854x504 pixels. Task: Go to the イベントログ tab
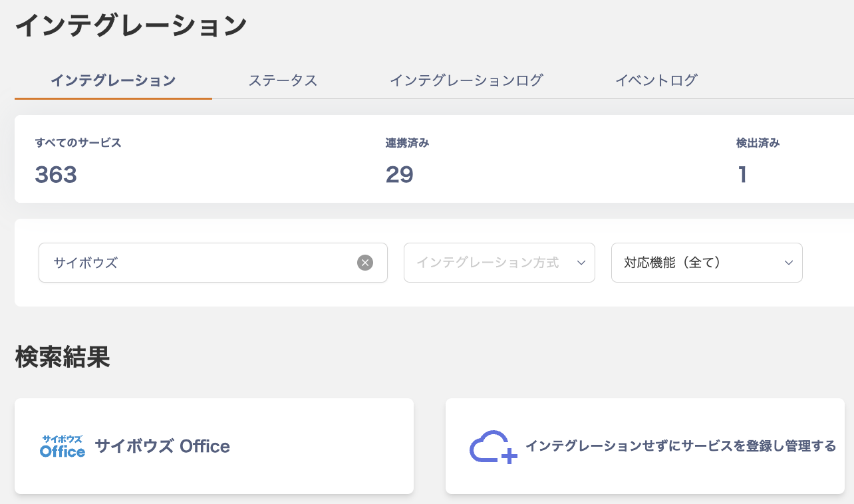coord(656,80)
